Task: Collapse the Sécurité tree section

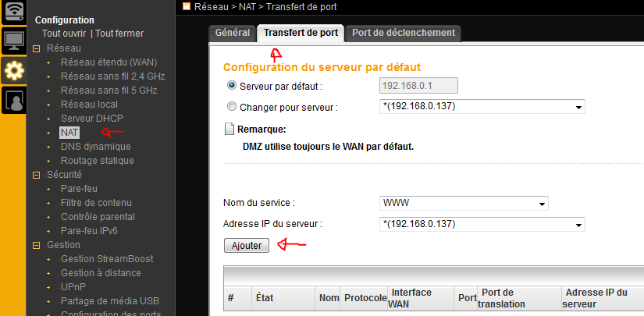Action: point(37,175)
